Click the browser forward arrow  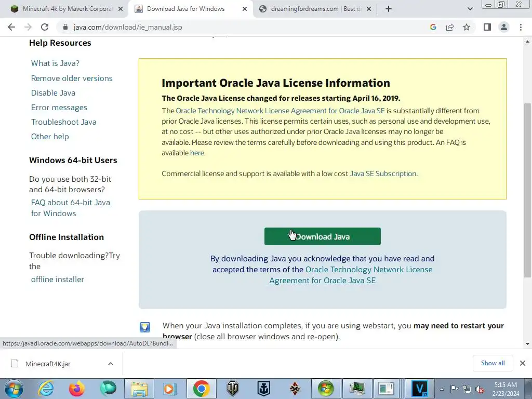pos(28,27)
